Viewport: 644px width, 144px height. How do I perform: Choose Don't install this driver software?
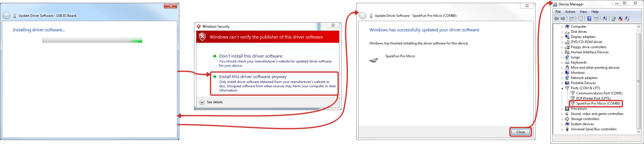274,60
